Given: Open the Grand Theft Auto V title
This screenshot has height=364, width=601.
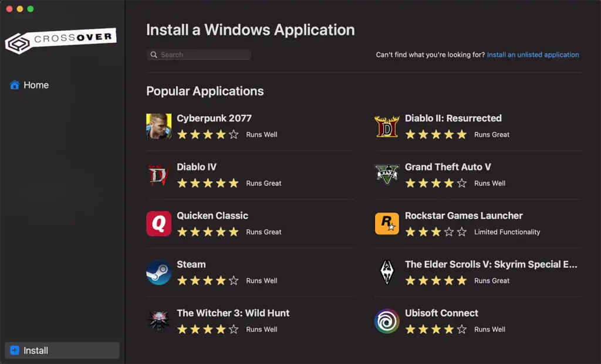Looking at the screenshot, I should point(448,167).
